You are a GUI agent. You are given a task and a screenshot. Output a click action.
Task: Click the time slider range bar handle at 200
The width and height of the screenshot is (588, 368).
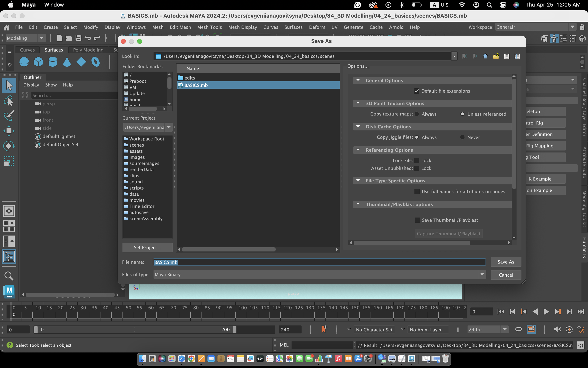tap(235, 330)
